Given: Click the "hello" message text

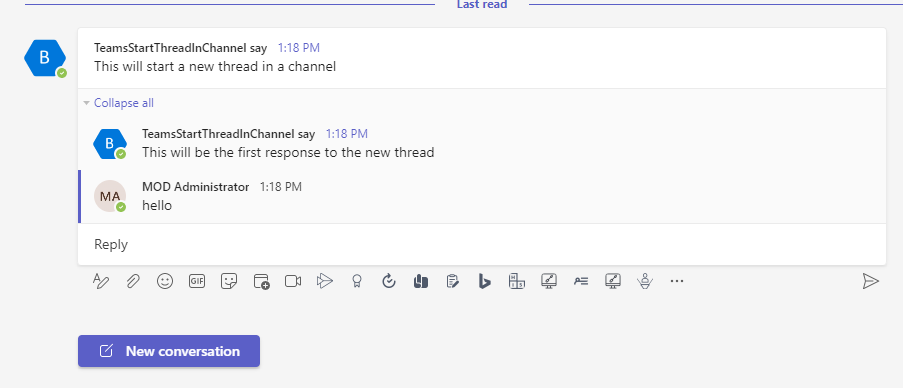Looking at the screenshot, I should coord(157,206).
